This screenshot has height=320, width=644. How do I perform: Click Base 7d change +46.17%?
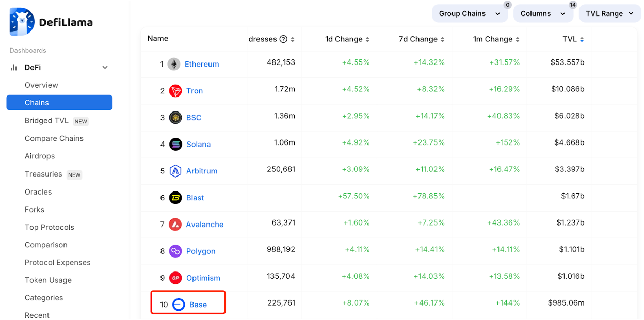click(429, 302)
